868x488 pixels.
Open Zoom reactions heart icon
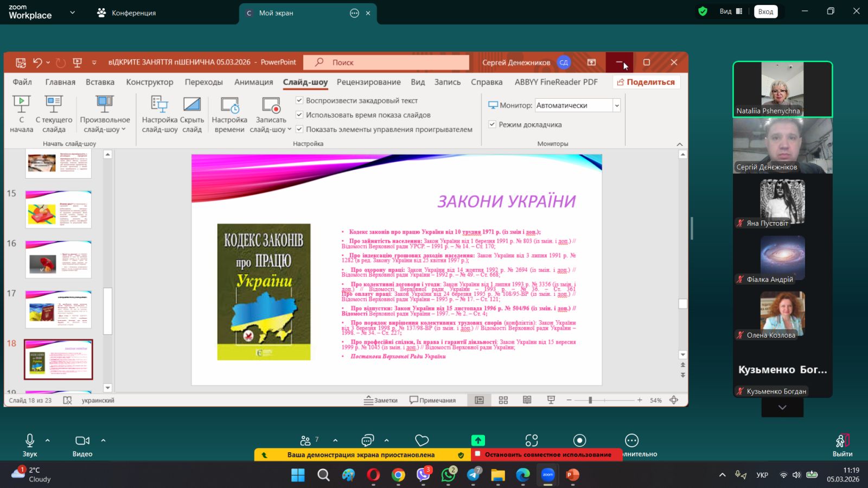422,440
